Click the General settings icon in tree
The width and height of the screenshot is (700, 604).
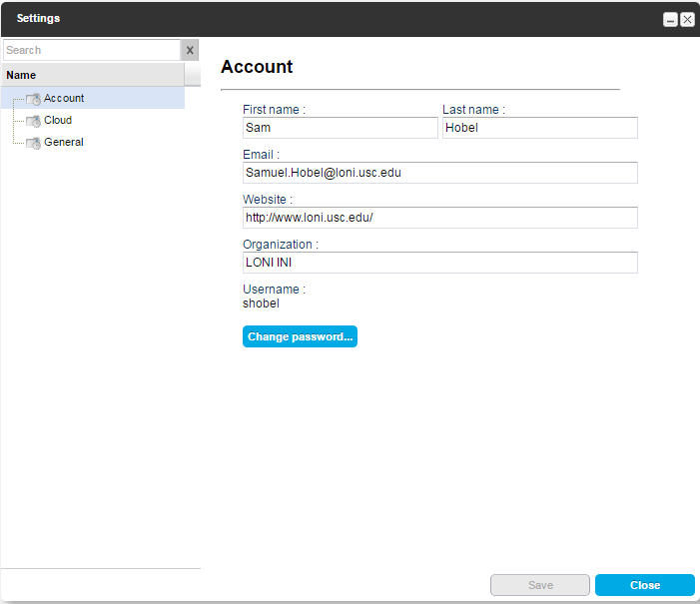[x=34, y=143]
